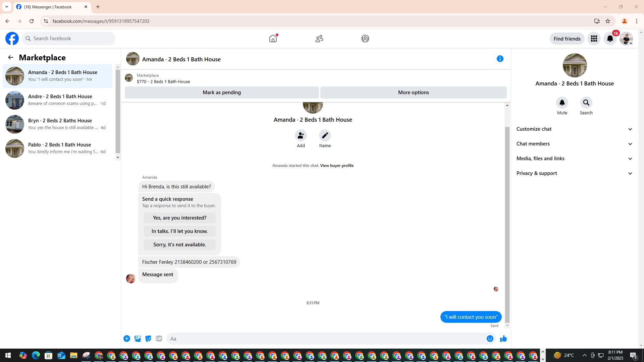Expand Customize chat section
This screenshot has height=362, width=644.
click(574, 129)
